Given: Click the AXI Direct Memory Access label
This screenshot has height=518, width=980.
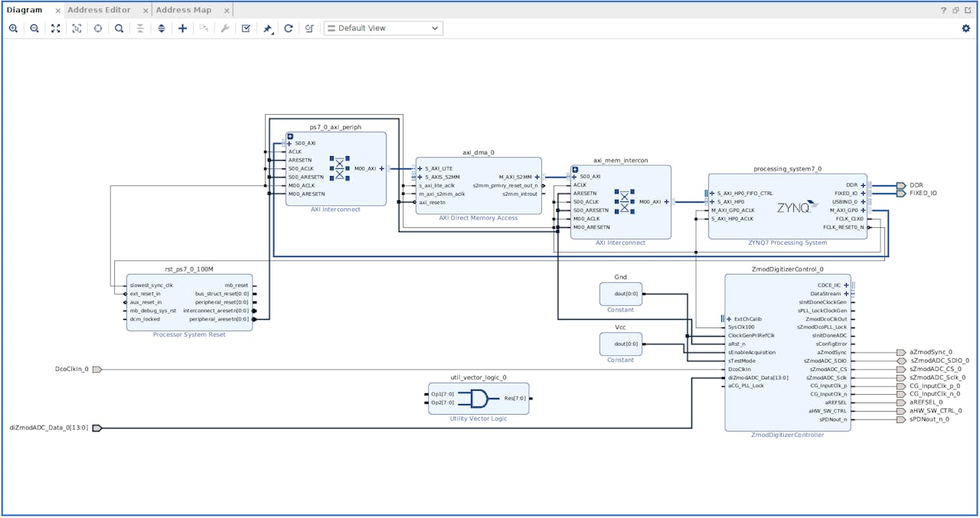Looking at the screenshot, I should click(x=479, y=218).
